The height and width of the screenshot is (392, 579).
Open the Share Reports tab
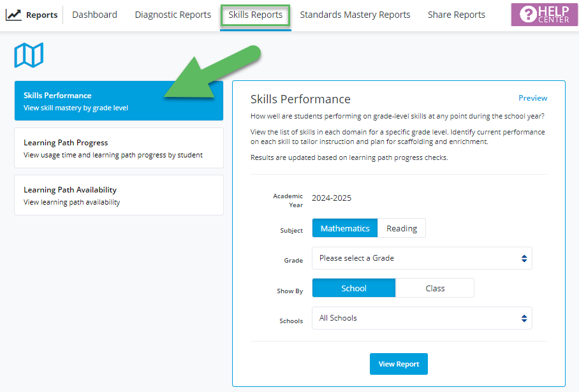[456, 15]
